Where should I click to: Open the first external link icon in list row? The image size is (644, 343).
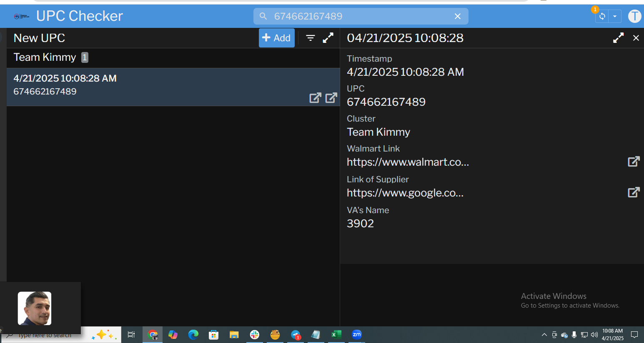click(x=315, y=98)
